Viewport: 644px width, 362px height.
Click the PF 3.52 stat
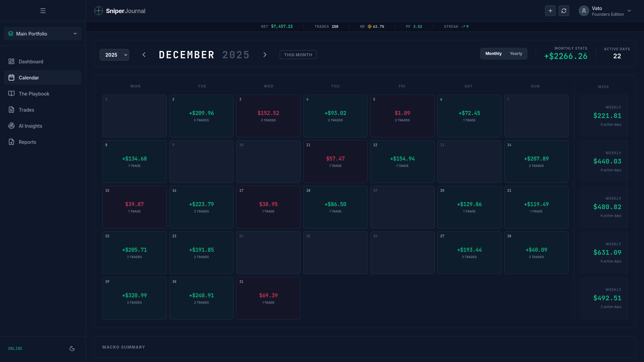tap(414, 26)
